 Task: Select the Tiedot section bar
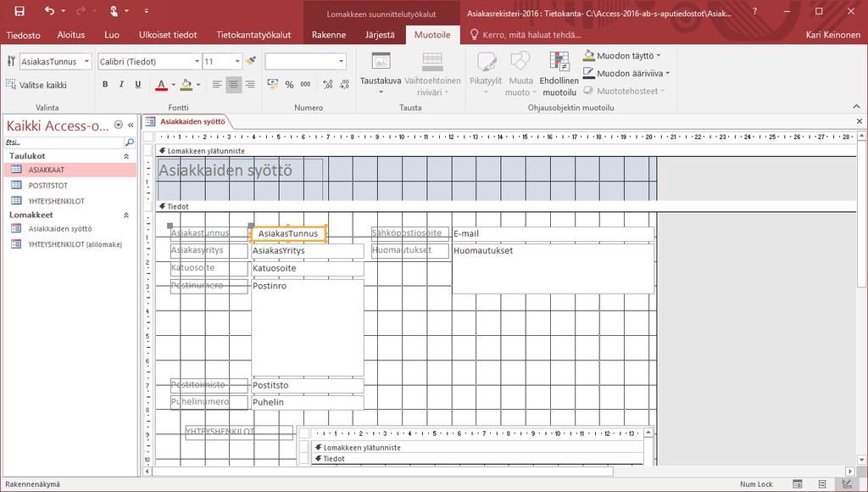(x=505, y=206)
